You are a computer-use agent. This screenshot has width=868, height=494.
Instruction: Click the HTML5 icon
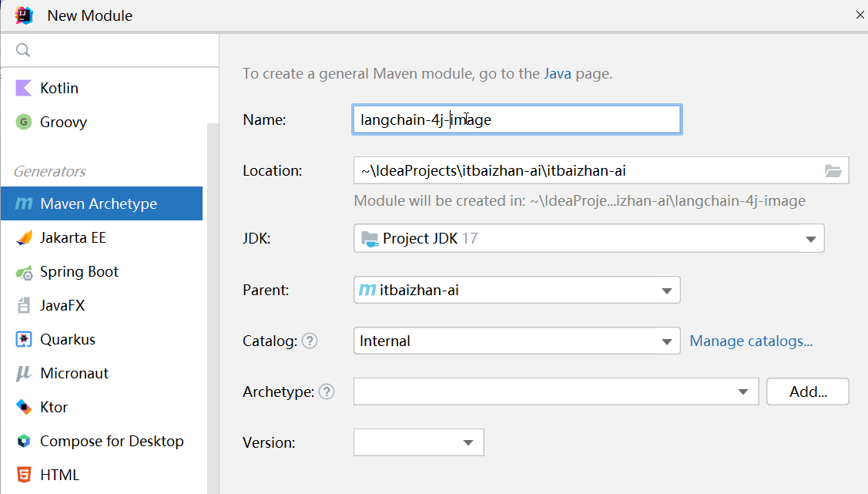[23, 476]
